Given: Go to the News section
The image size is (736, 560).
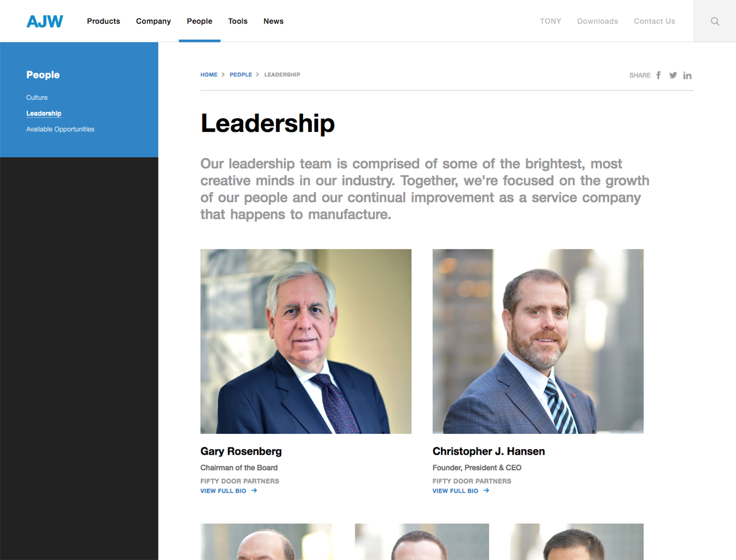Looking at the screenshot, I should coord(273,21).
